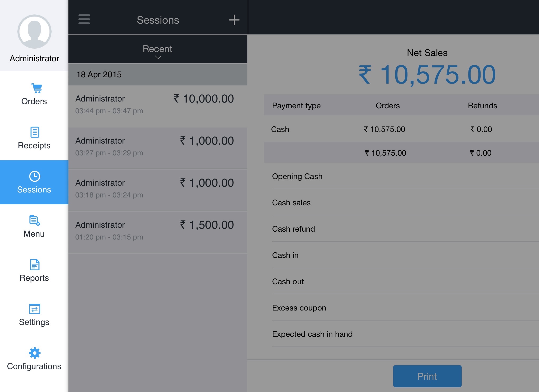This screenshot has height=392, width=539.
Task: Click the Administrator profile avatar
Action: click(34, 32)
